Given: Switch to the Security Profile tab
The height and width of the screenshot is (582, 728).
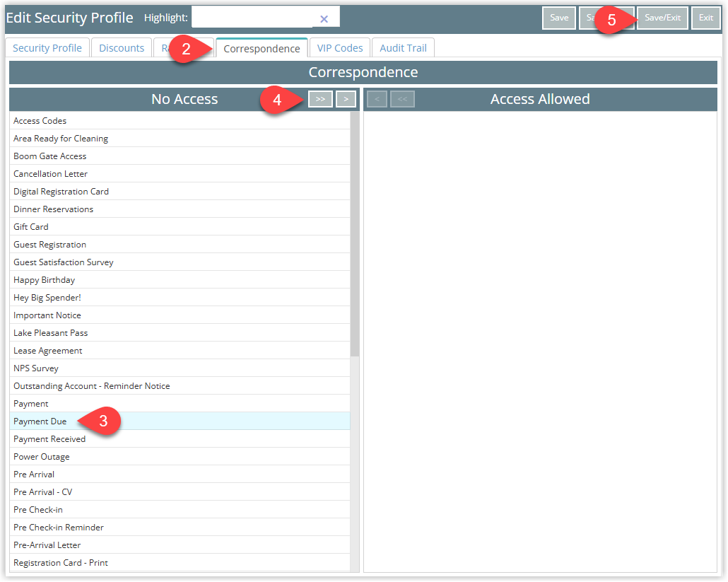Looking at the screenshot, I should [x=47, y=48].
